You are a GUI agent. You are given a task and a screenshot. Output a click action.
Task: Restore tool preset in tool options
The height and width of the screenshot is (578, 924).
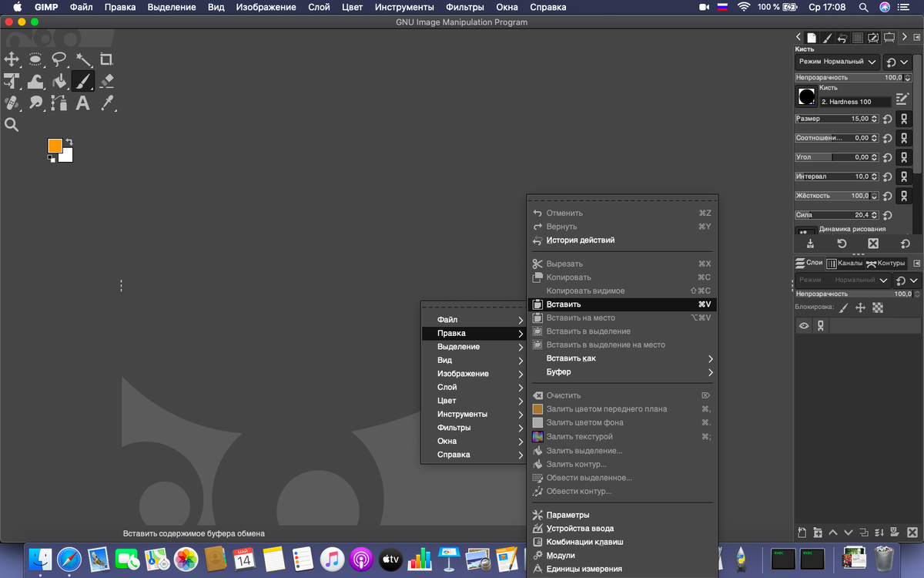[842, 244]
